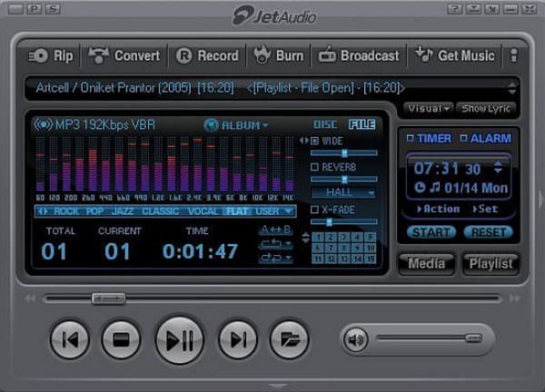The height and width of the screenshot is (392, 545).
Task: Select track number 12 on keypad
Action: (x=331, y=259)
